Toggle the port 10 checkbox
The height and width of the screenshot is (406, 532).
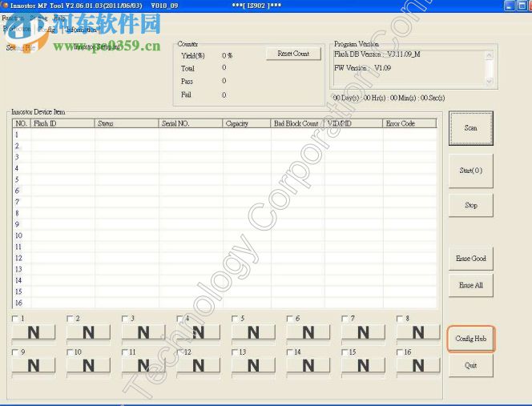point(71,352)
